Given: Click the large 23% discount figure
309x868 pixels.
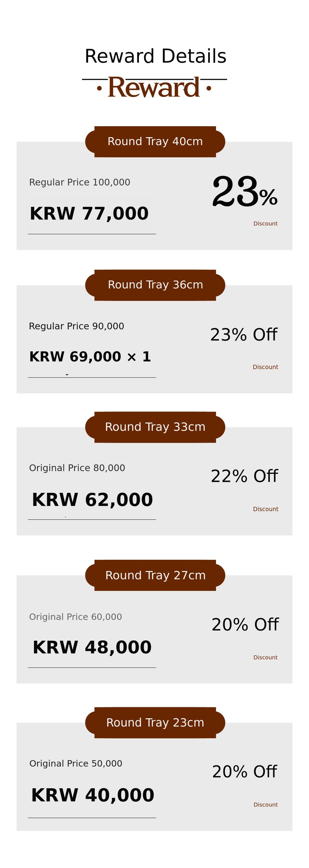Looking at the screenshot, I should [244, 192].
